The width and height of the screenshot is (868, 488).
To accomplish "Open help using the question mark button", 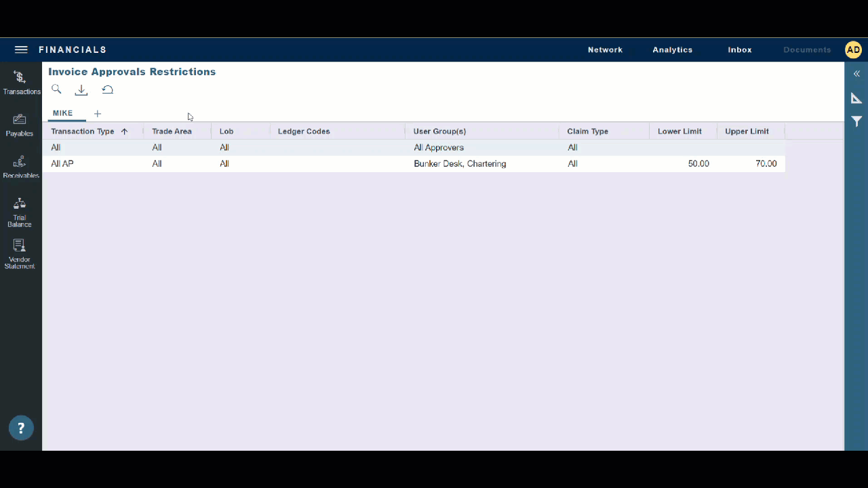I will [x=21, y=428].
